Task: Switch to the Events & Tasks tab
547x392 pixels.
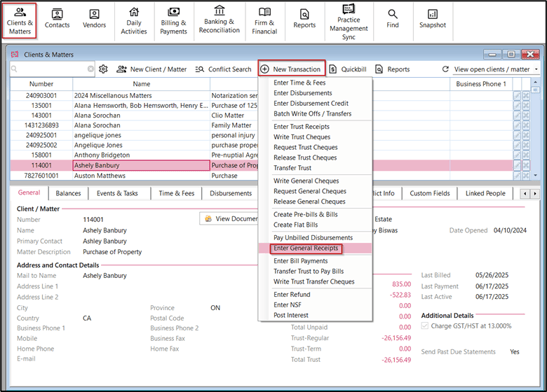Action: coord(117,193)
